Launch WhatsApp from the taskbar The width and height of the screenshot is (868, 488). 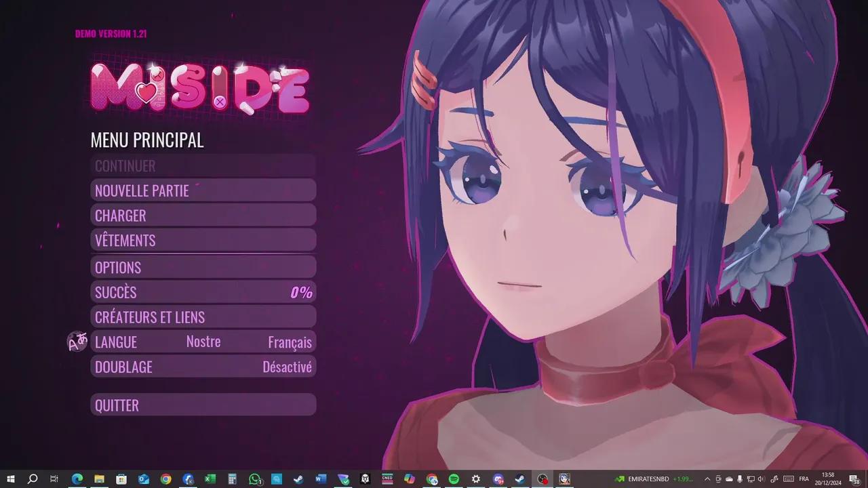point(254,479)
